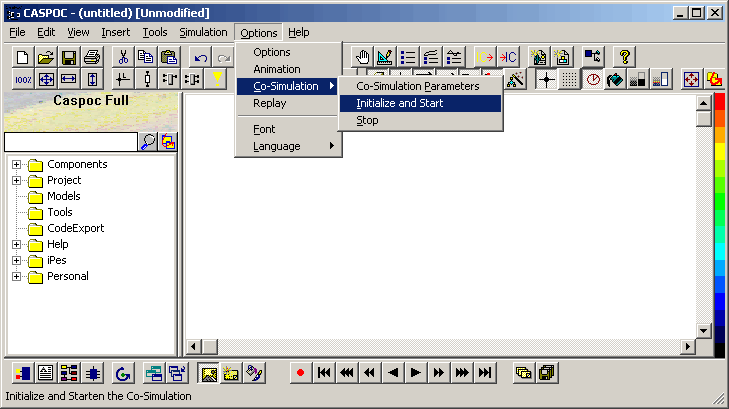729x409 pixels.
Task: Click the 100% zoom icon
Action: coord(23,79)
